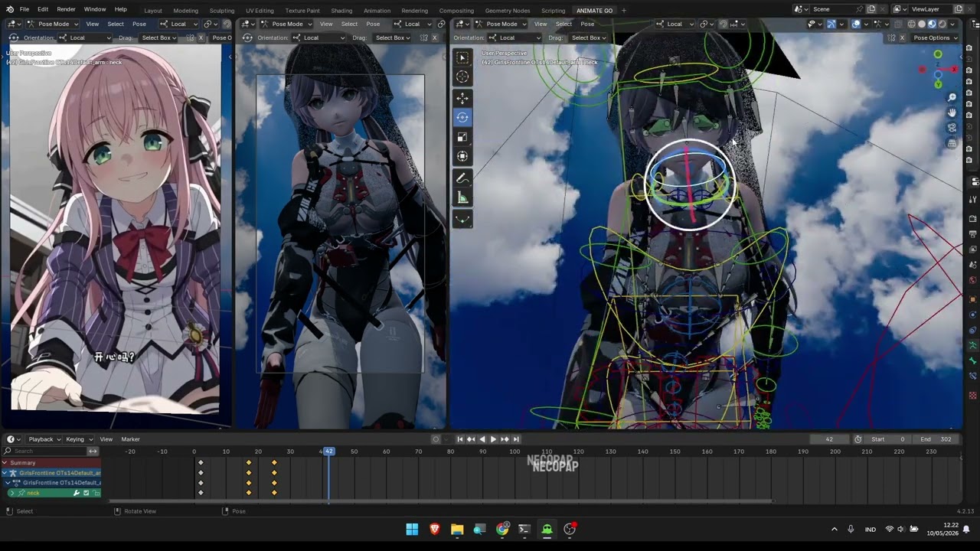This screenshot has width=980, height=551.
Task: Activate the Move tool
Action: click(x=462, y=98)
